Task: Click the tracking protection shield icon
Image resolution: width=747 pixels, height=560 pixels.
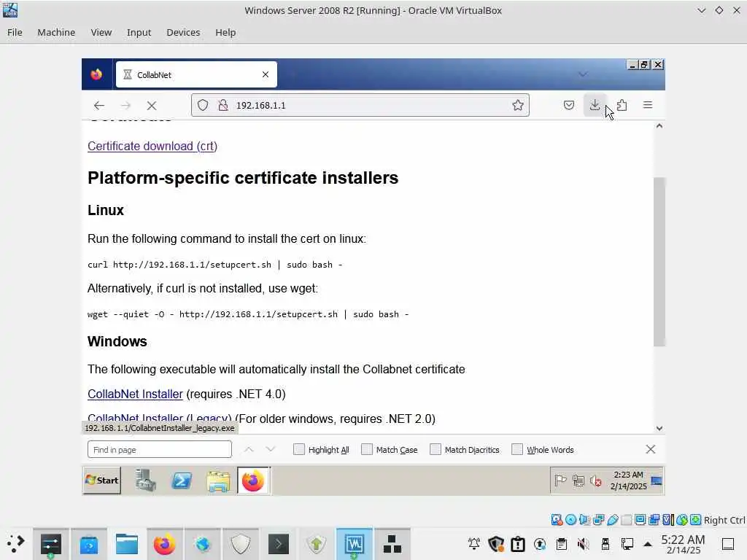Action: 203,105
